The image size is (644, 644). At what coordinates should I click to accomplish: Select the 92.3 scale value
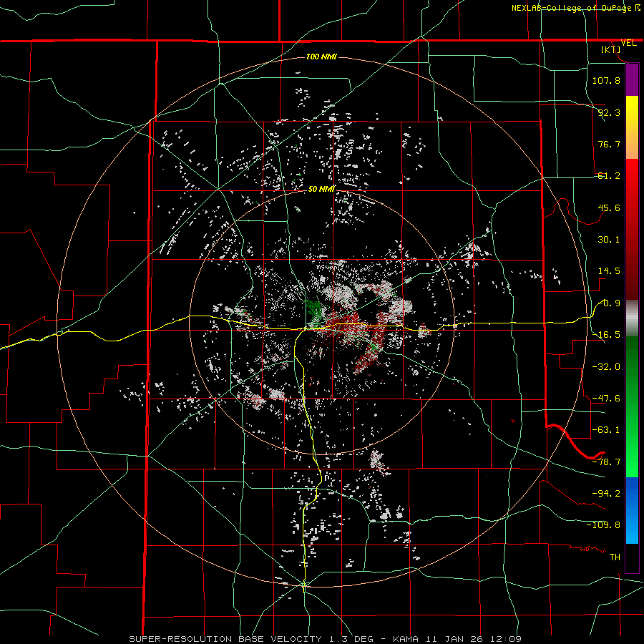pyautogui.click(x=609, y=112)
